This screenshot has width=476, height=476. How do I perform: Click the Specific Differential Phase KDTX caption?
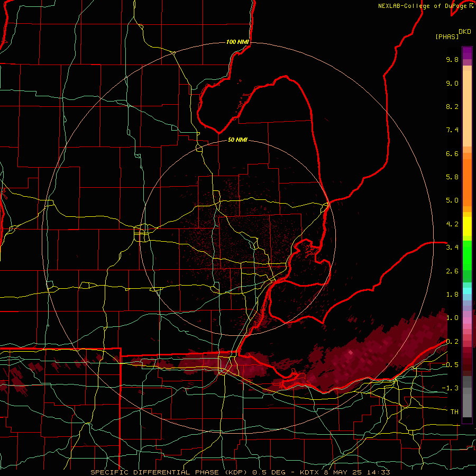pyautogui.click(x=240, y=472)
